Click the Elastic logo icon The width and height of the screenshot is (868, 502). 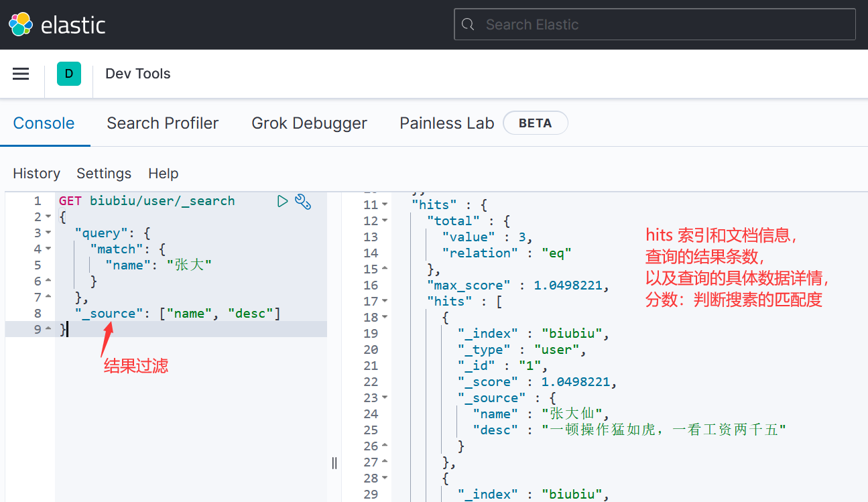[x=20, y=24]
